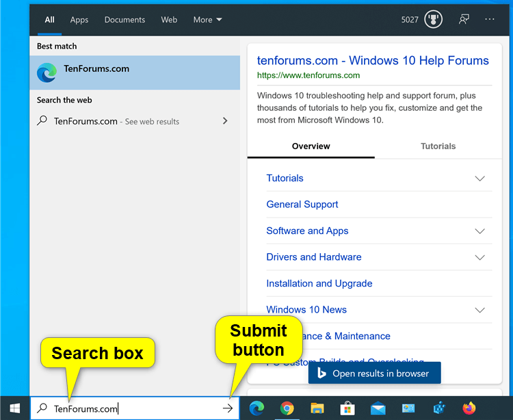Expand the Tutorials section chevron

coord(479,179)
